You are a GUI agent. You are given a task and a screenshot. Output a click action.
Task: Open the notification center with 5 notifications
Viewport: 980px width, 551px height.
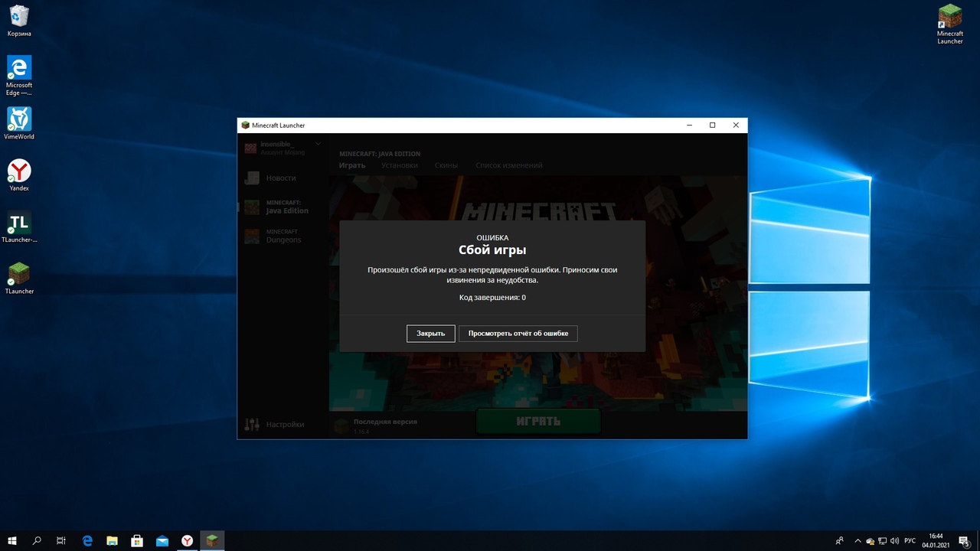pos(965,541)
